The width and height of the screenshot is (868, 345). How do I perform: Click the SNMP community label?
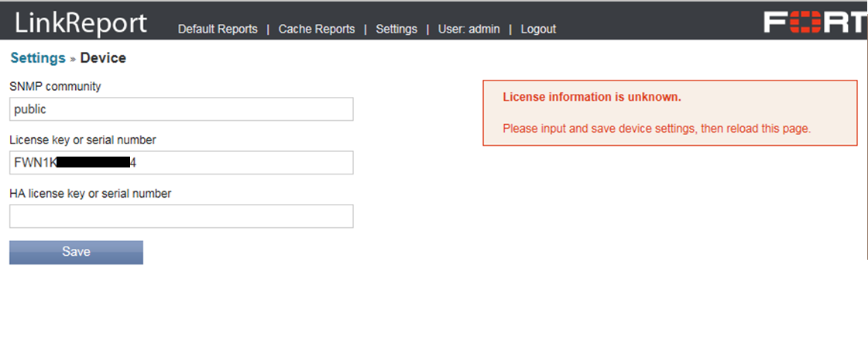(x=55, y=86)
